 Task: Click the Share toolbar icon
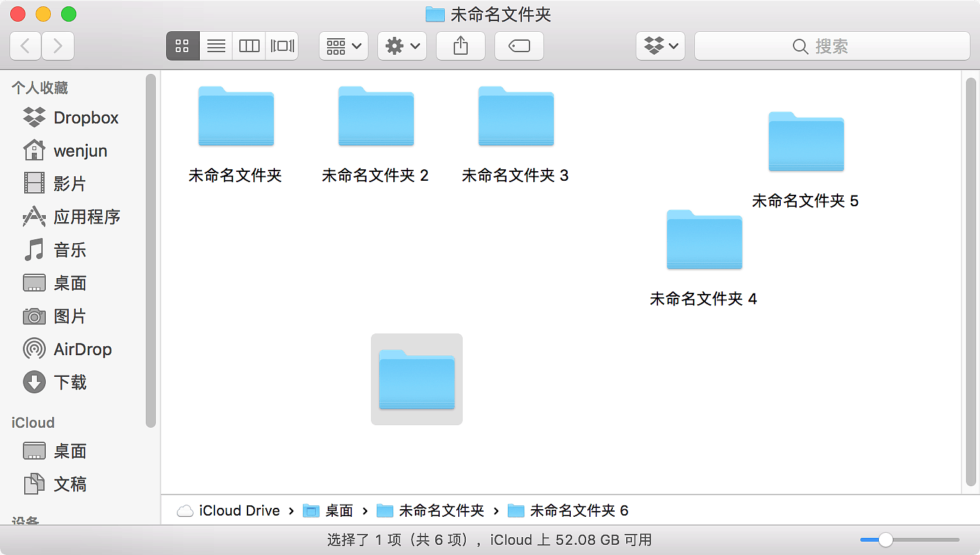(x=461, y=46)
